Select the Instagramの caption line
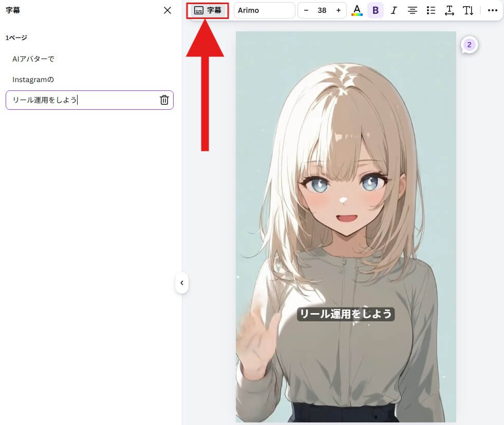The width and height of the screenshot is (504, 425). tap(33, 80)
